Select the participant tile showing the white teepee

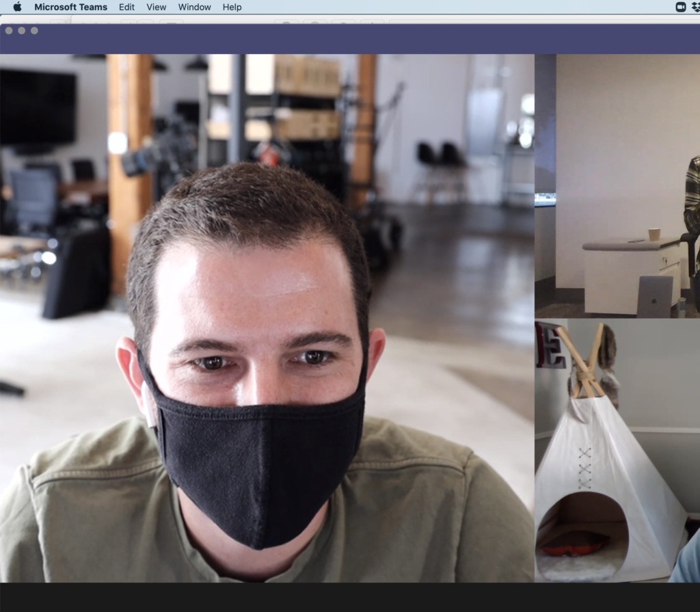[x=617, y=451]
